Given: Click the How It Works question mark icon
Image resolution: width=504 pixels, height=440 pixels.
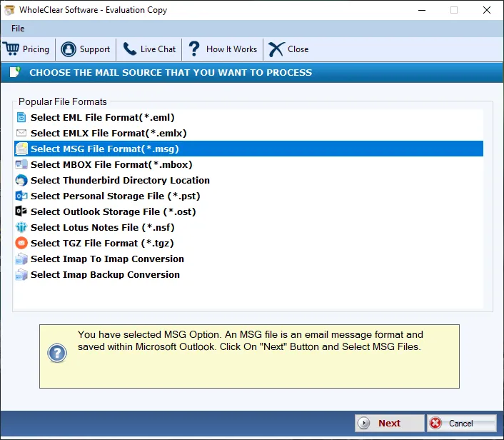Looking at the screenshot, I should [x=194, y=49].
